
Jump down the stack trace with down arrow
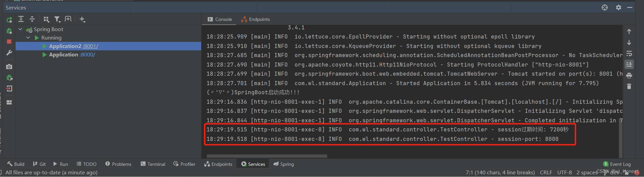(x=629, y=43)
